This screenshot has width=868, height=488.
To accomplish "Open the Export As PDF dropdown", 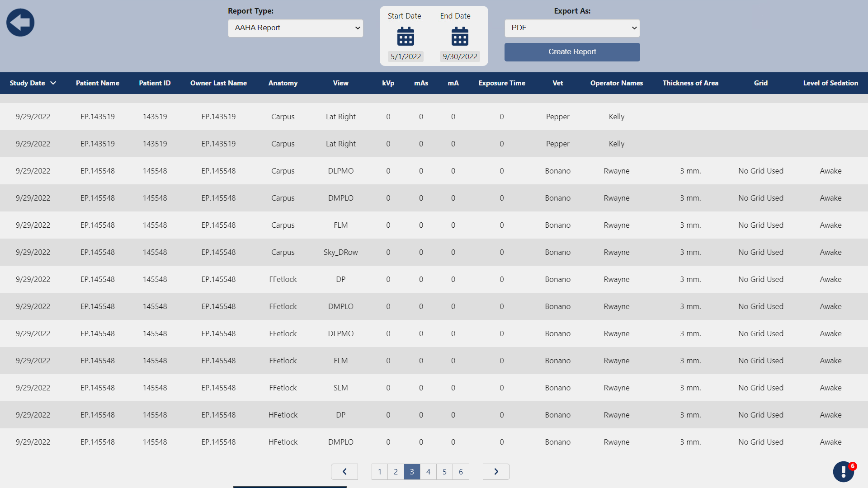I will point(572,28).
